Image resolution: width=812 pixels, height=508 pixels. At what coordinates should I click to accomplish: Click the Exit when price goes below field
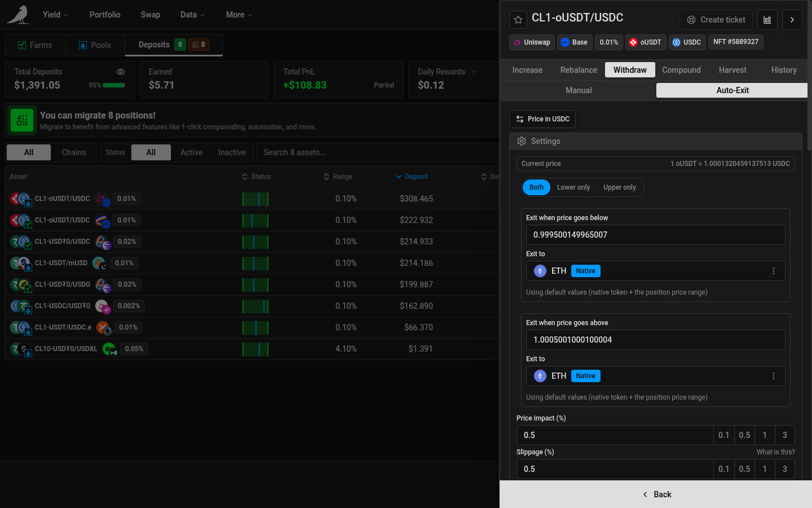click(655, 235)
